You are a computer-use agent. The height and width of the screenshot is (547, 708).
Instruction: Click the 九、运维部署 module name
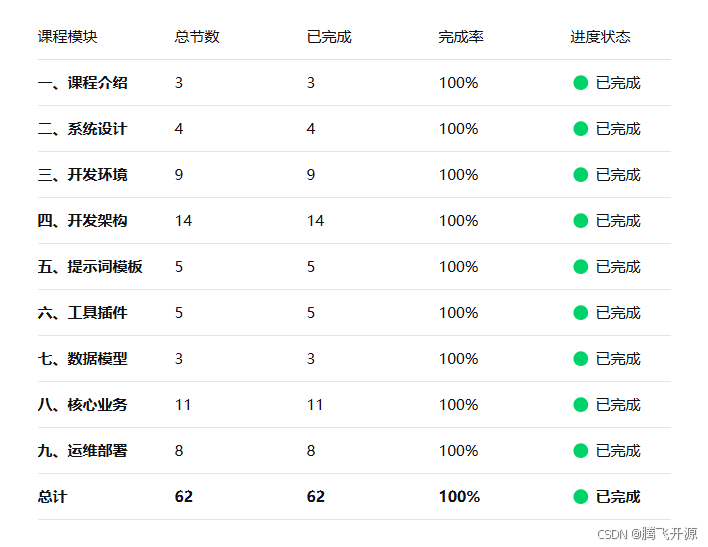[83, 450]
